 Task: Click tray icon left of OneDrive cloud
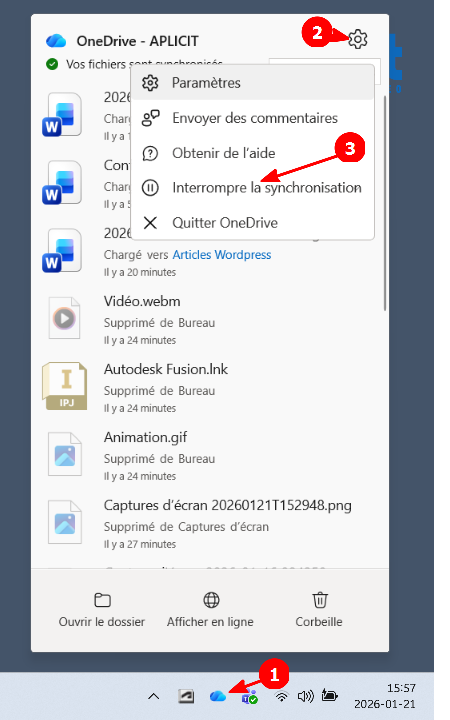[186, 697]
